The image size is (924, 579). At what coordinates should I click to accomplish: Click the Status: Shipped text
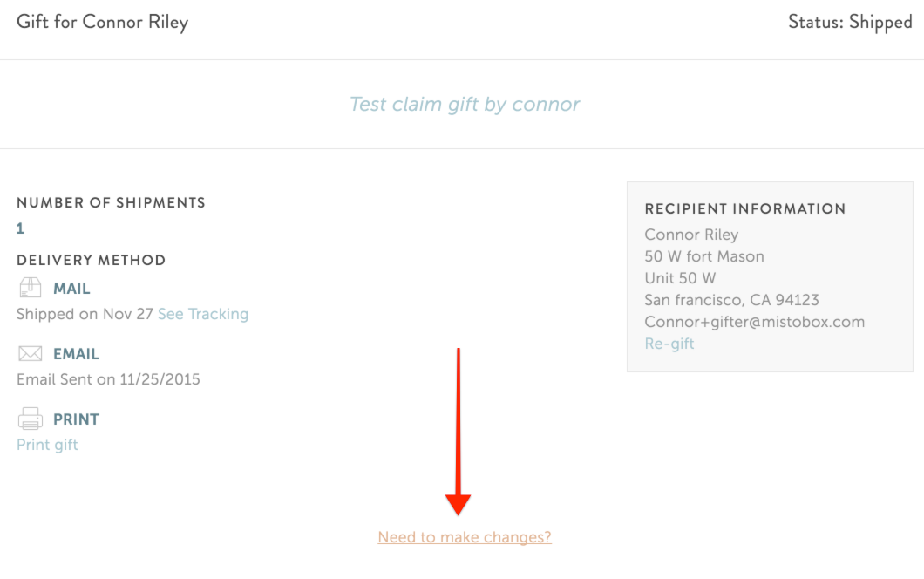850,23
